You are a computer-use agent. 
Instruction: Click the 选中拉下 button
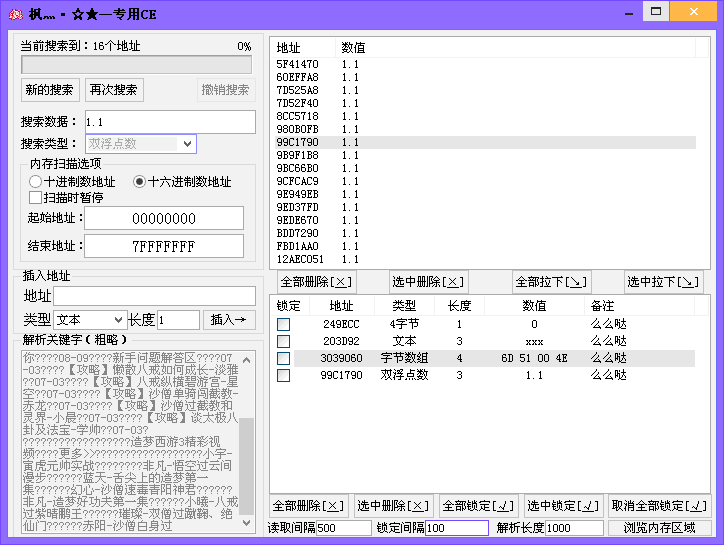click(x=663, y=282)
